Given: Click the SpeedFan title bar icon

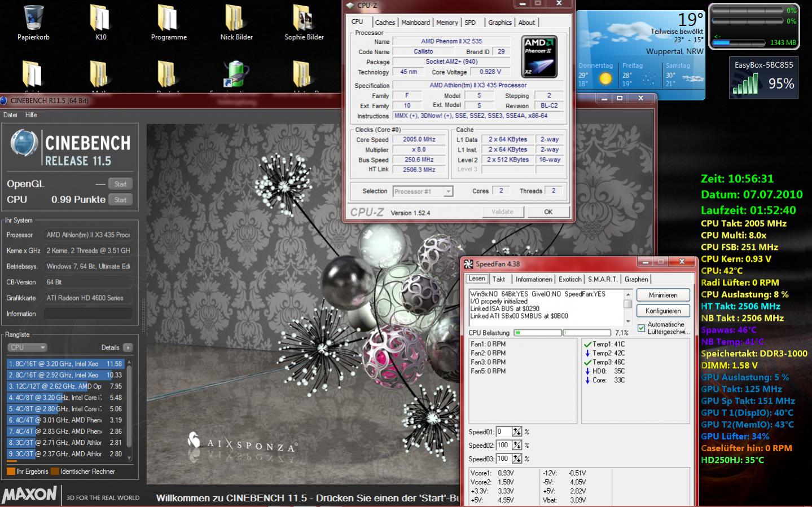Looking at the screenshot, I should tap(468, 263).
